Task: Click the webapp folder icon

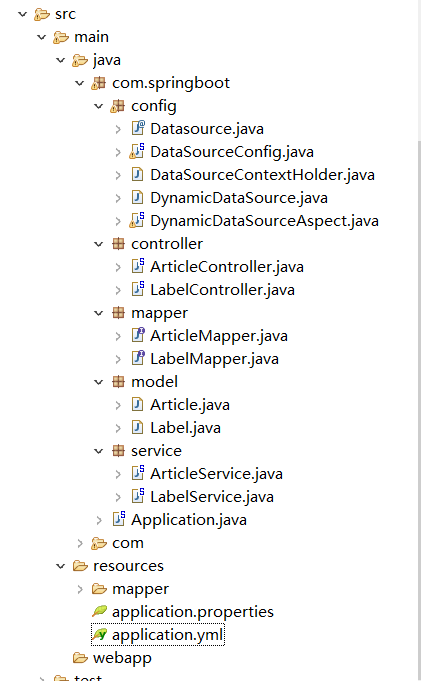Action: click(80, 658)
